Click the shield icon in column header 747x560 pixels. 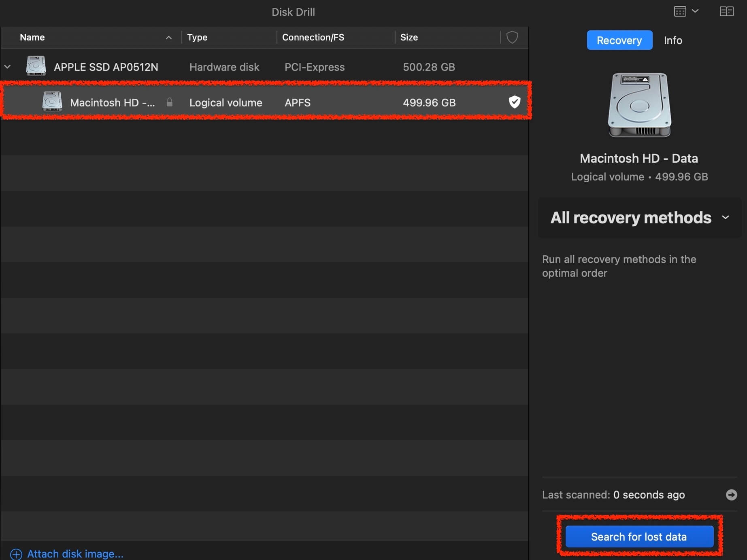coord(512,37)
